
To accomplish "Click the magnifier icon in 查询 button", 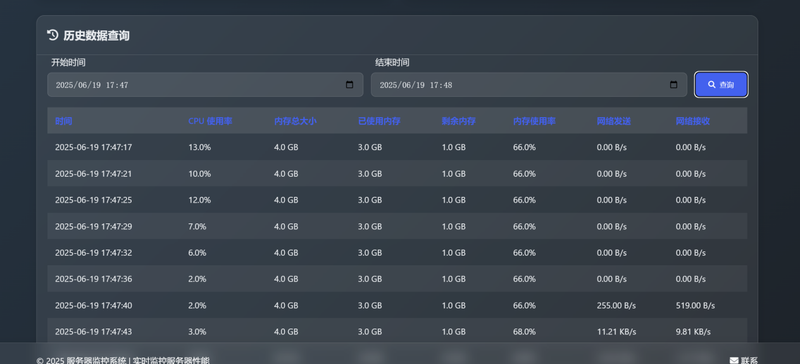I will 712,85.
